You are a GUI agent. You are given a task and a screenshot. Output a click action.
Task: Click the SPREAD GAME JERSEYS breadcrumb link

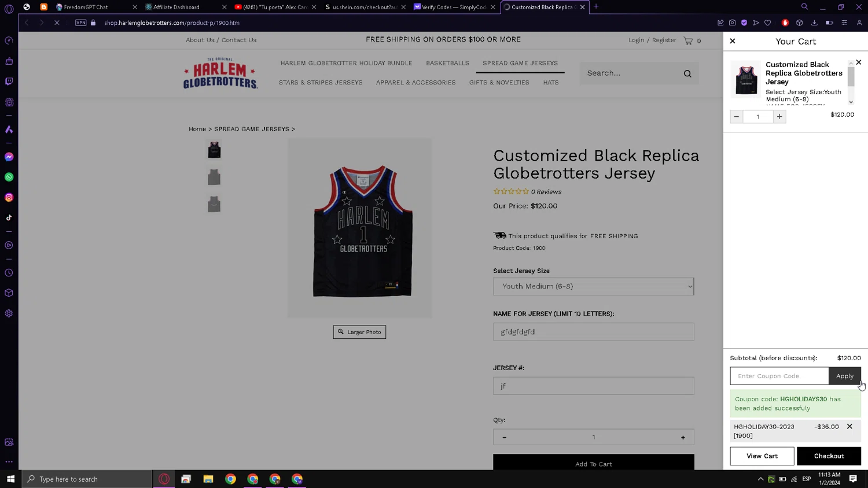pos(252,129)
